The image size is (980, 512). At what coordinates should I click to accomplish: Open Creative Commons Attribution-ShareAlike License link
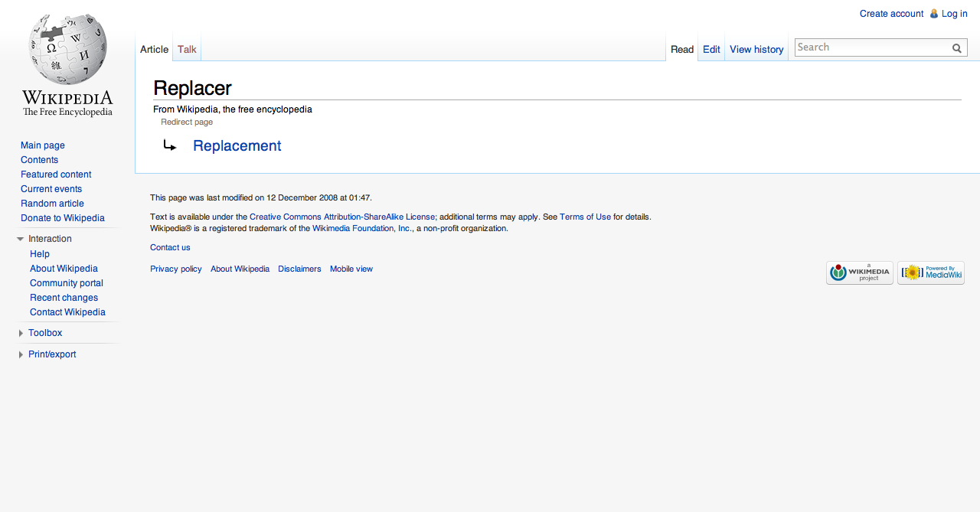coord(342,217)
